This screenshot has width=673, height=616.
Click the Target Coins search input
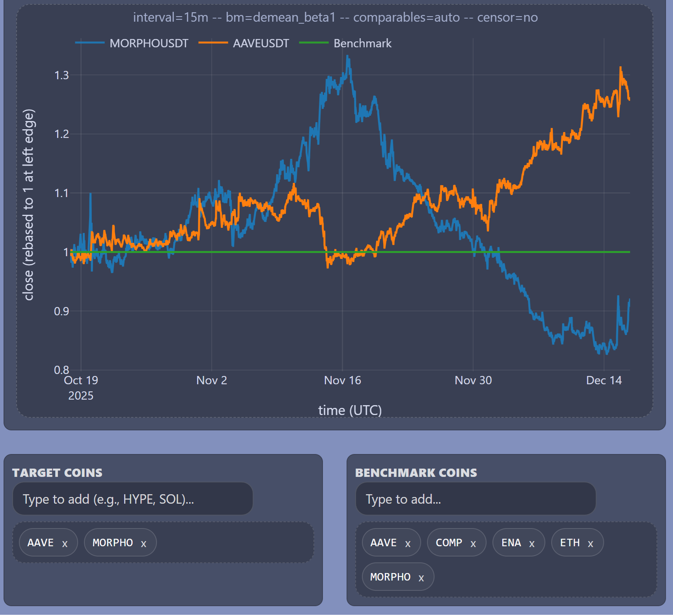(132, 499)
